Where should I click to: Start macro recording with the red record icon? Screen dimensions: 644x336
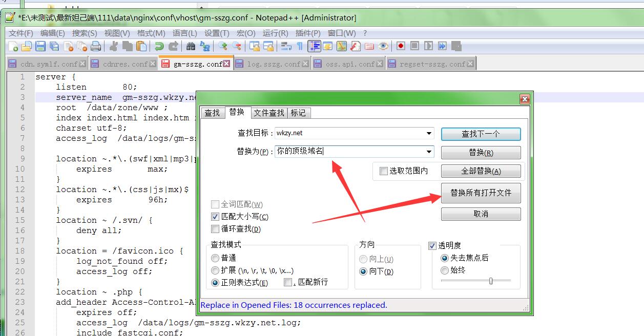coord(401,46)
